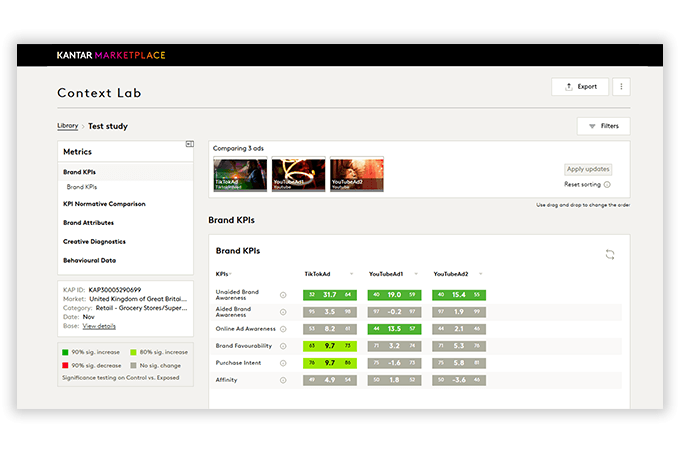This screenshot has height=453, width=680.
Task: Click the Kantar Marketplace logo
Action: [111, 55]
